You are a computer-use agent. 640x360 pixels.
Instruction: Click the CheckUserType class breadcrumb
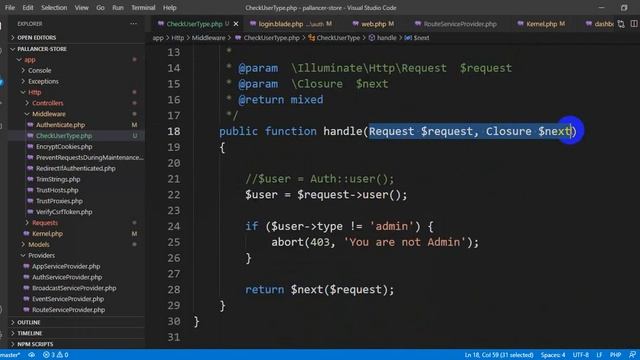[x=334, y=38]
